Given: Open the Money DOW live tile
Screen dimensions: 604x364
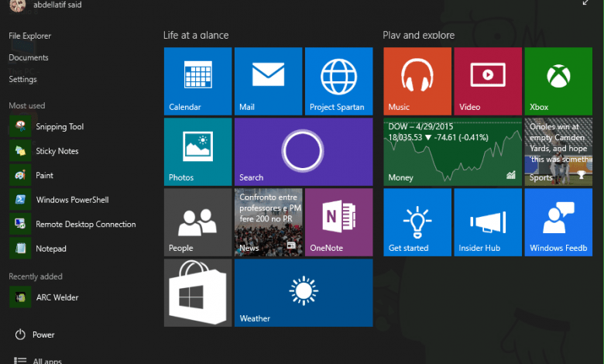Looking at the screenshot, I should 453,152.
